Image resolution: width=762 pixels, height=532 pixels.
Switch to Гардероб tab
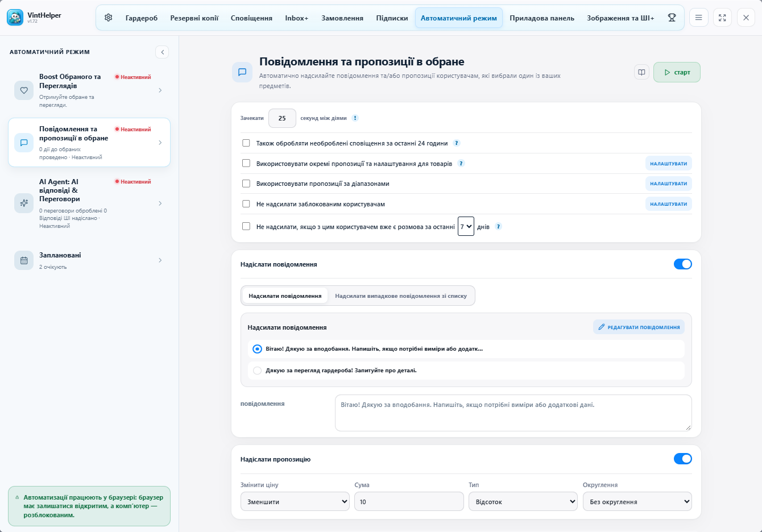point(142,18)
